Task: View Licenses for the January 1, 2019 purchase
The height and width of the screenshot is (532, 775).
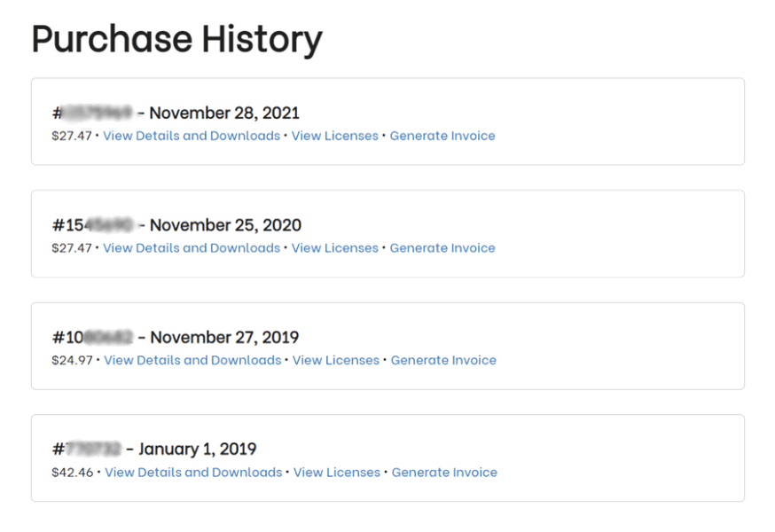Action: tap(336, 473)
